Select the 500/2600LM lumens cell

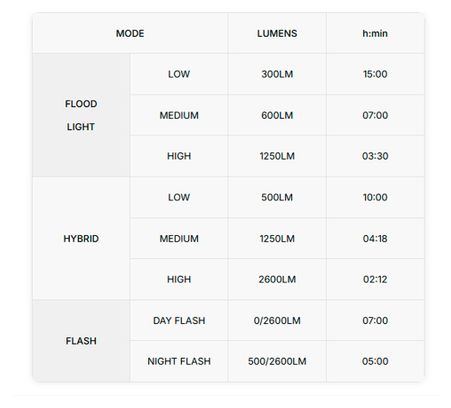[x=277, y=361]
